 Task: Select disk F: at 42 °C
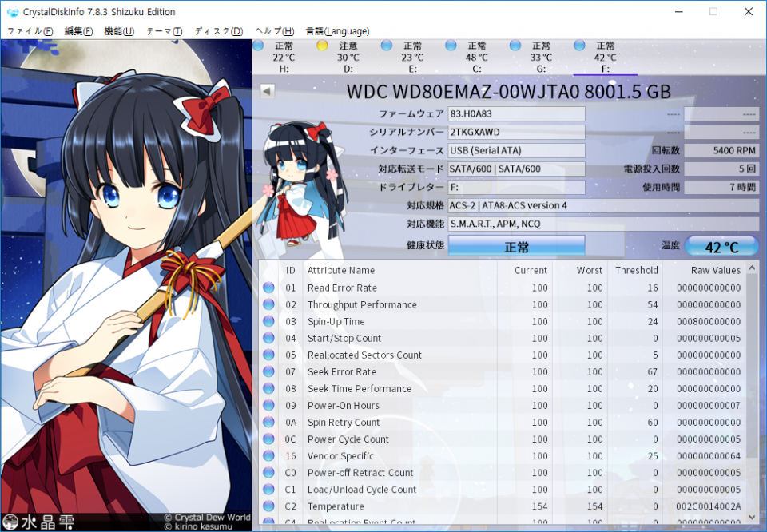(606, 58)
